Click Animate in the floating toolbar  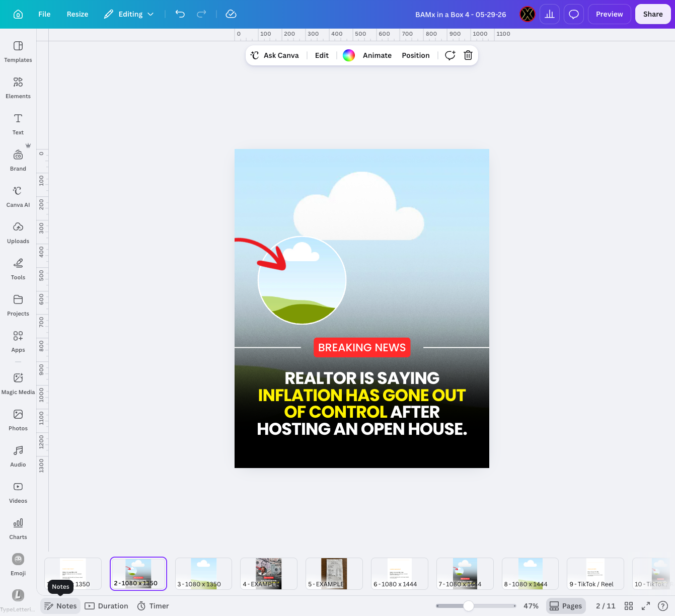(377, 55)
